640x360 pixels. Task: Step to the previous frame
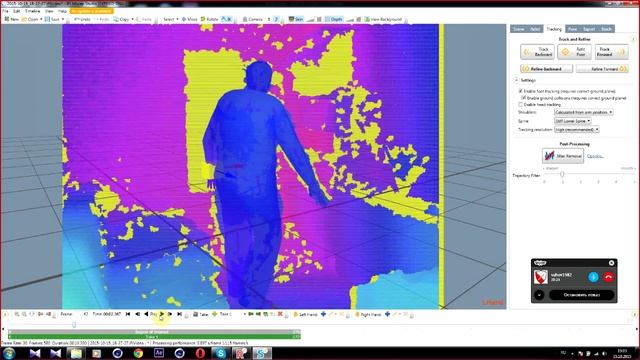pos(137,314)
